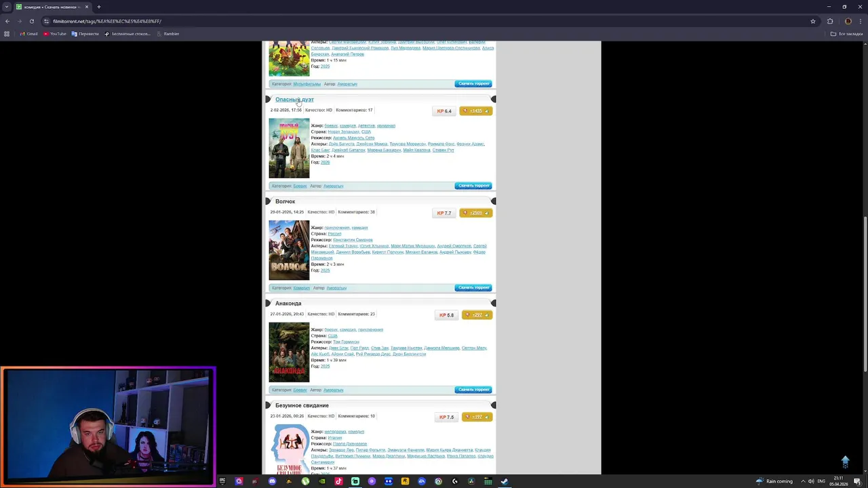This screenshot has width=868, height=488.
Task: Click the 2026 year link for Опасный дуэт
Action: (x=325, y=163)
